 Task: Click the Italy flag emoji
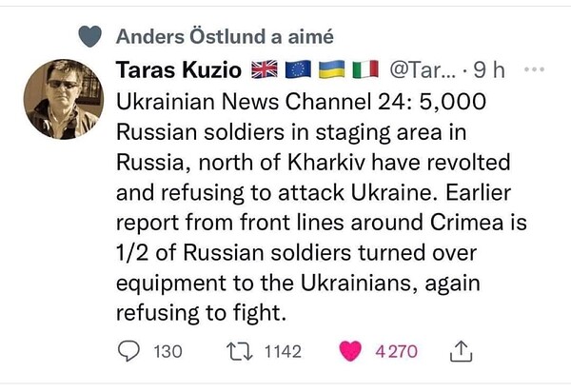point(365,70)
